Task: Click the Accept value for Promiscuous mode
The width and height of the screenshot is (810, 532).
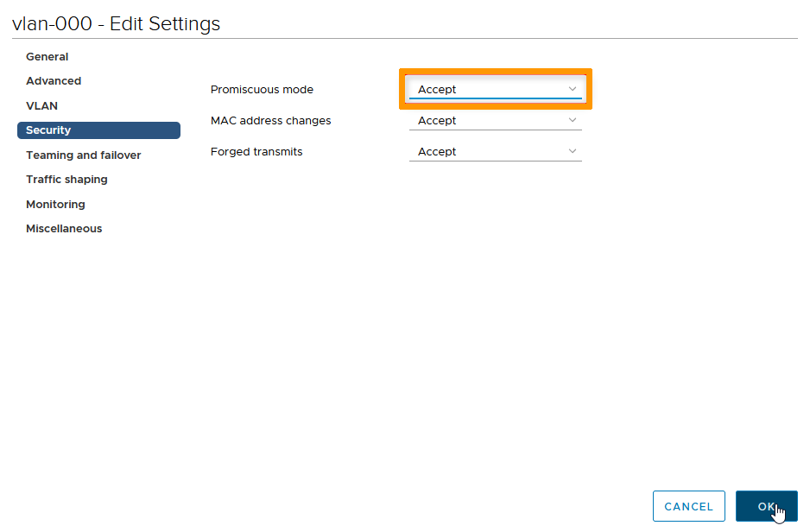Action: [438, 90]
